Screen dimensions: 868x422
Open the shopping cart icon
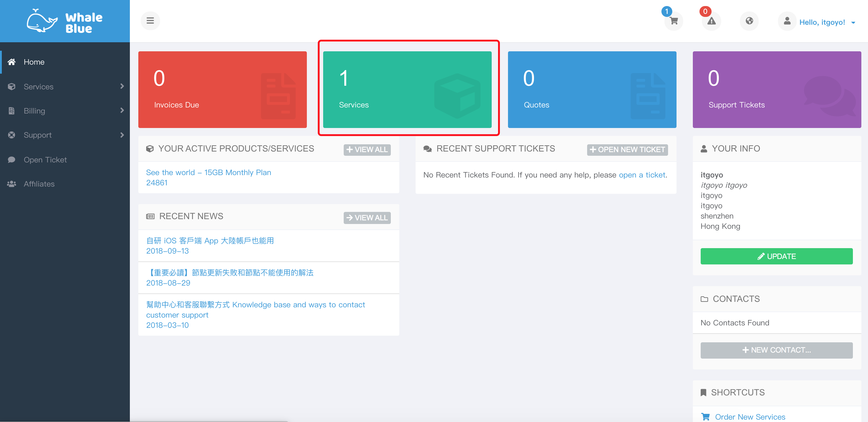(x=674, y=21)
